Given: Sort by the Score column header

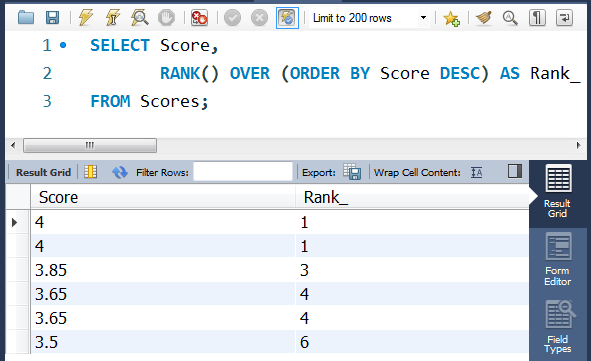Looking at the screenshot, I should (162, 197).
